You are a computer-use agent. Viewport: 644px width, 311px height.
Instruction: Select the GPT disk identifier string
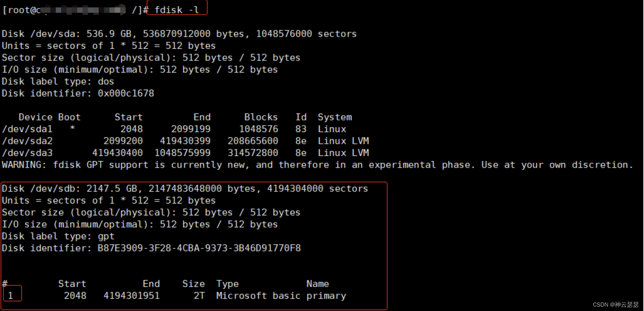pyautogui.click(x=199, y=248)
